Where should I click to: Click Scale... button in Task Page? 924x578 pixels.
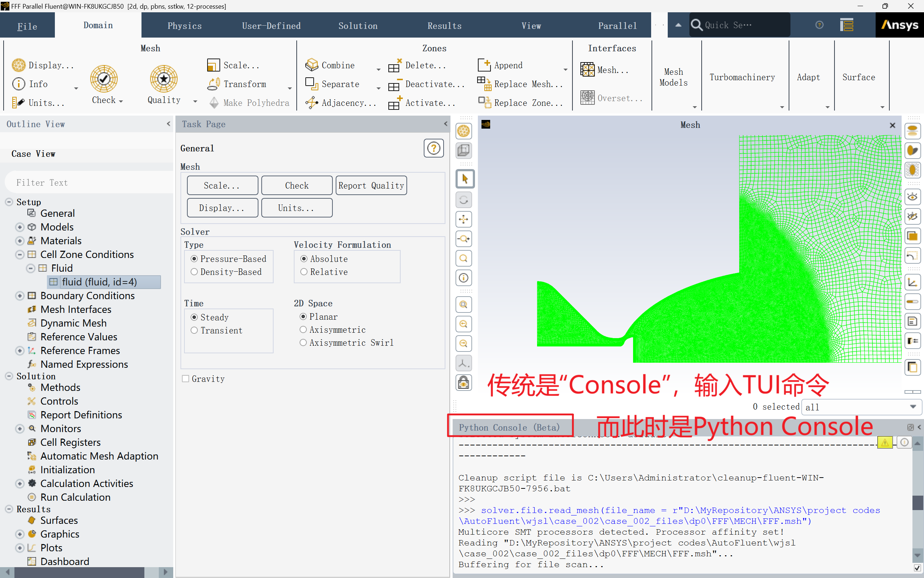pos(222,186)
